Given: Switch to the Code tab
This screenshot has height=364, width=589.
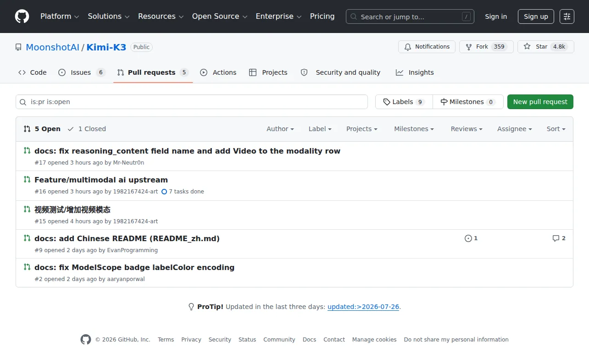Looking at the screenshot, I should click(33, 72).
